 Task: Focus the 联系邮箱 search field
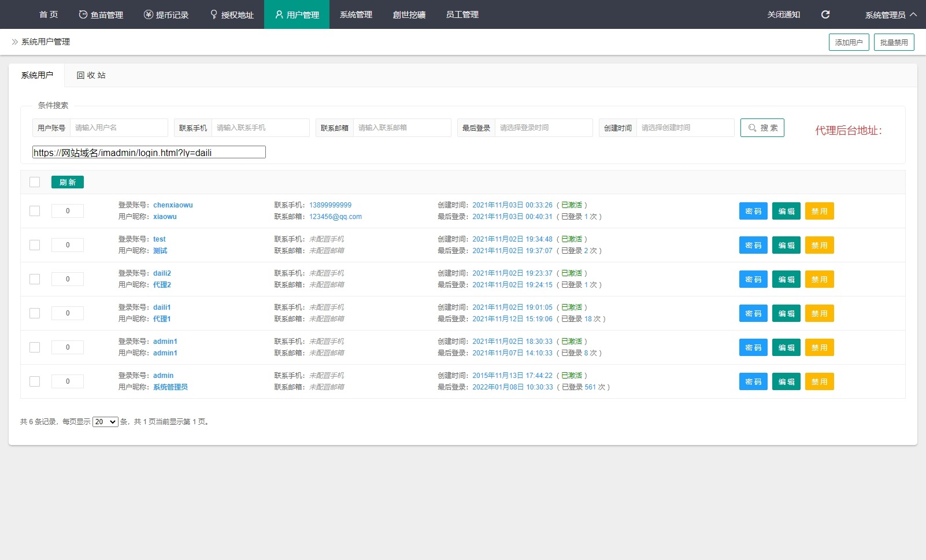pyautogui.click(x=402, y=128)
